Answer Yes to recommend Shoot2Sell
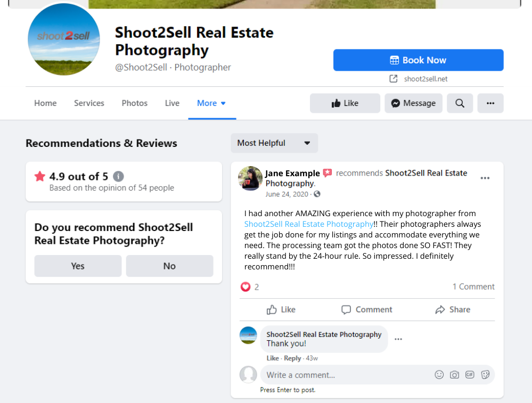 pyautogui.click(x=78, y=266)
